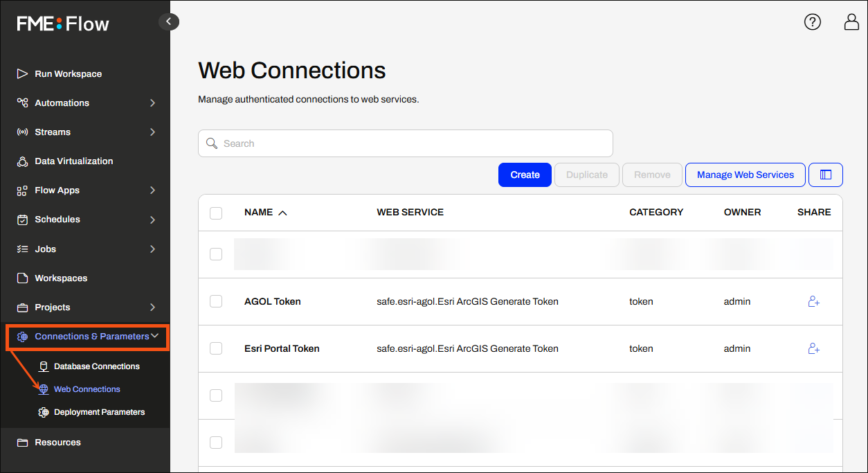Collapse the sidebar with the arrow toggle
The image size is (868, 473).
pyautogui.click(x=169, y=21)
